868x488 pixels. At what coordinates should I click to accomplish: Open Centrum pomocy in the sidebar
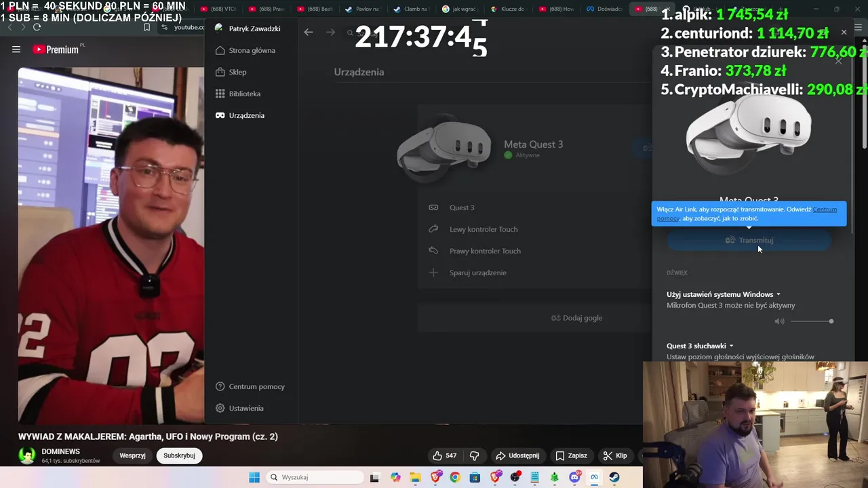click(250, 386)
